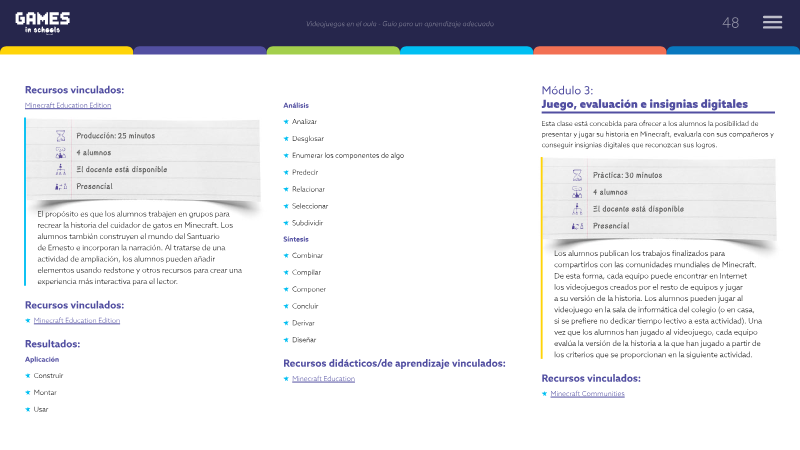
Task: Click the group icon beside 4 alumnos in the left box
Action: click(61, 153)
